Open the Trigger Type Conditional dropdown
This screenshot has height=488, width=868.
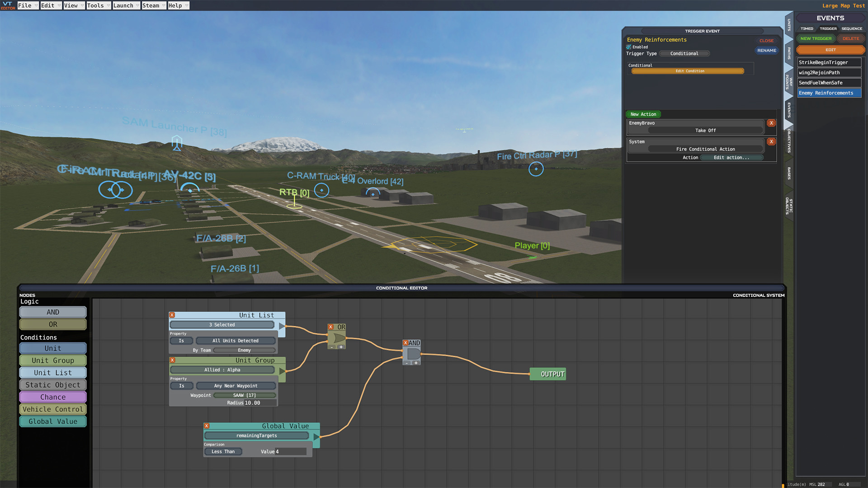click(x=684, y=53)
